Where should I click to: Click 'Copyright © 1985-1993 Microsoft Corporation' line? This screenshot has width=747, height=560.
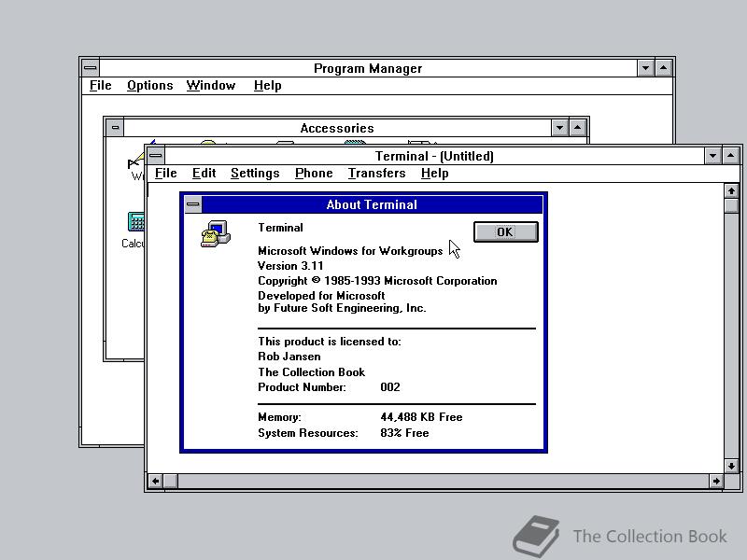377,281
